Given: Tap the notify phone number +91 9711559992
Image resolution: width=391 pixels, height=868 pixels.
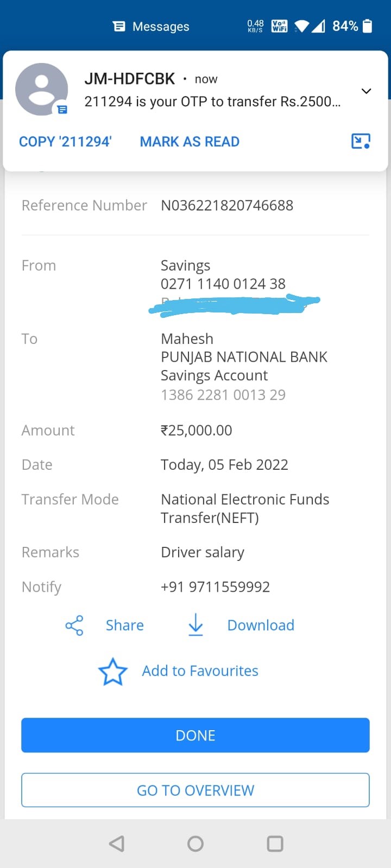Looking at the screenshot, I should [x=215, y=587].
